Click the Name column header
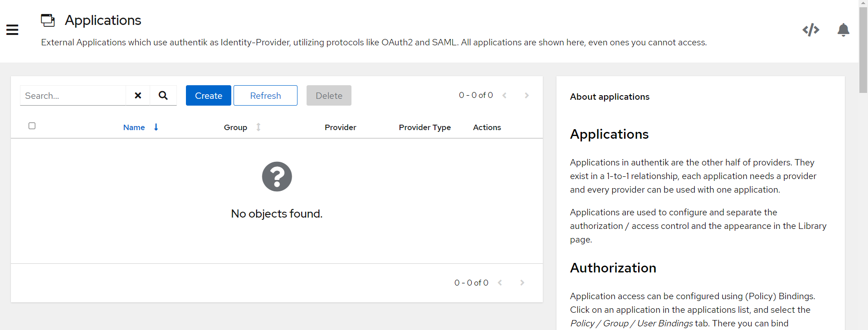Image resolution: width=868 pixels, height=330 pixels. 134,127
